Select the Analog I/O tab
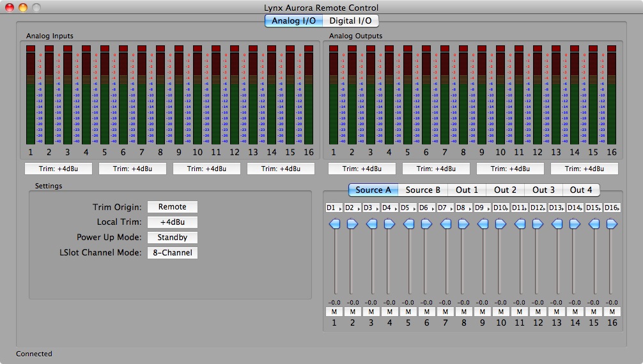 [293, 20]
